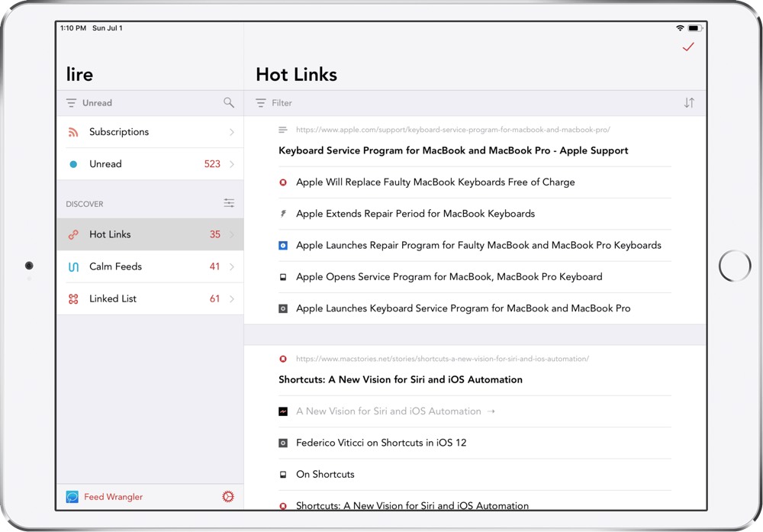Open 'Apple Opens Service Program for MacBook' article

449,277
